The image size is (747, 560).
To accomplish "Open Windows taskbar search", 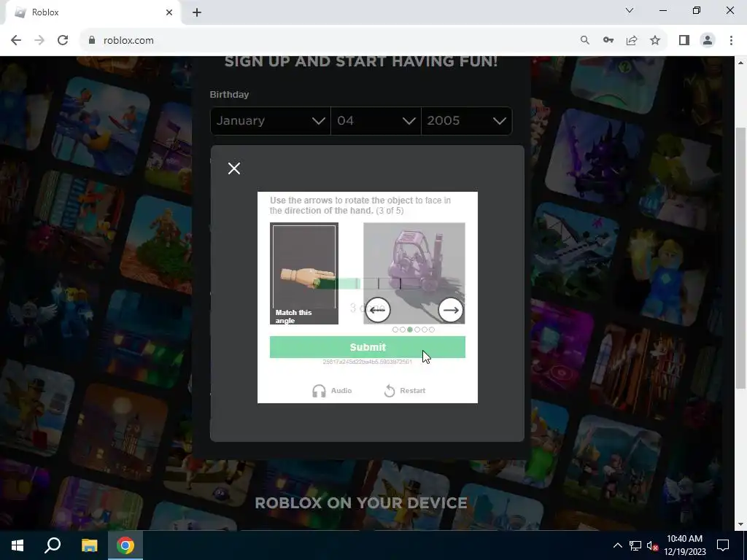I will [53, 545].
